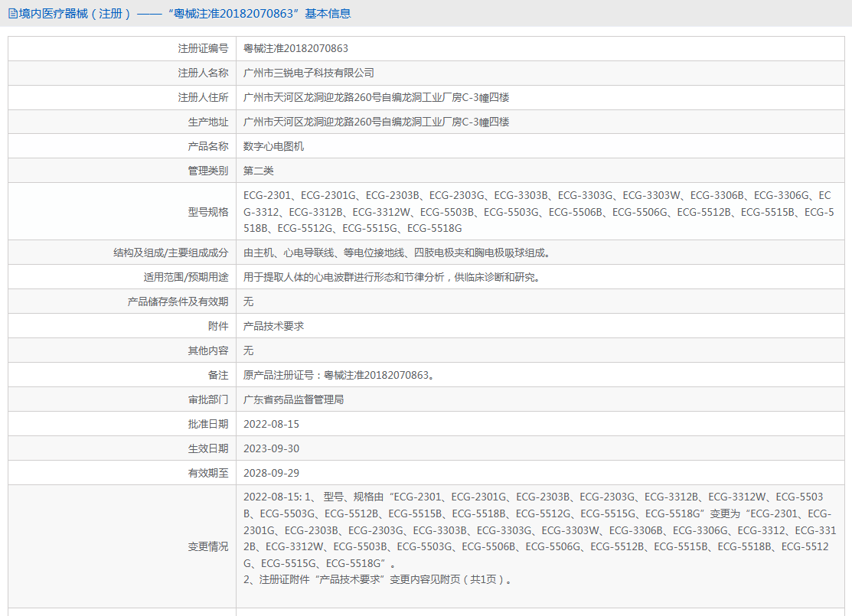This screenshot has height=616, width=852.
Task: Click the title text 境内医疗器械（注册）基本信息
Action: [x=184, y=14]
